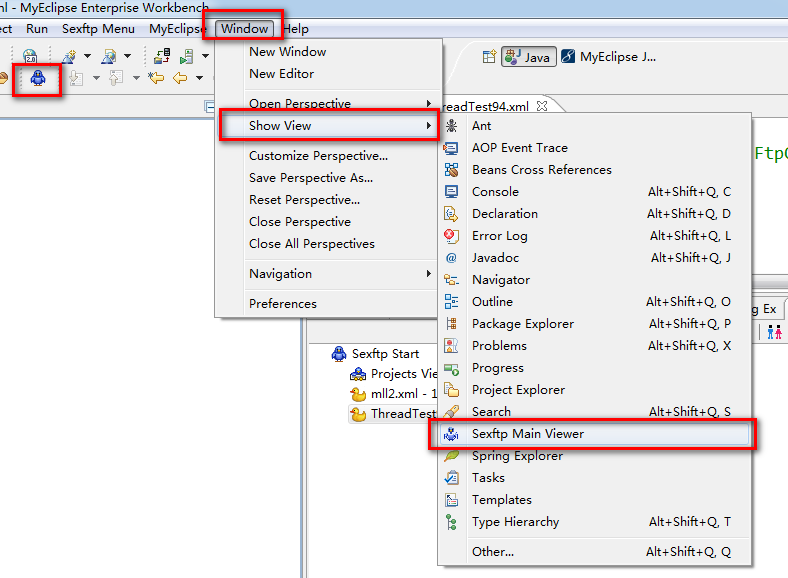The height and width of the screenshot is (578, 788).
Task: Open the Window menu
Action: tap(245, 29)
